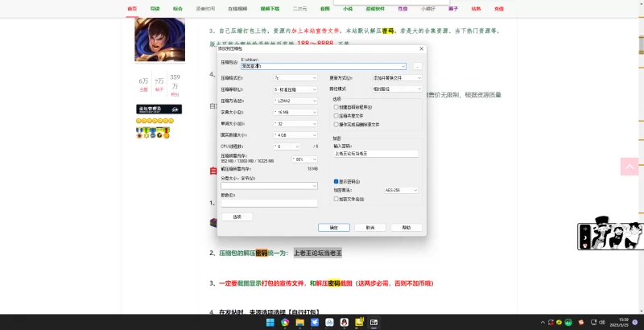Click the 6万 主题 stat under avatar

(143, 85)
